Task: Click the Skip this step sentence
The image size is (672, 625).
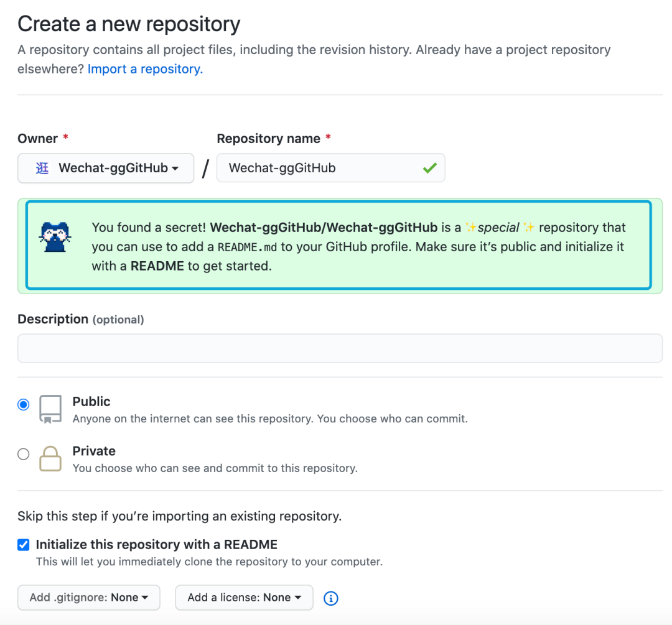Action: coord(180,516)
